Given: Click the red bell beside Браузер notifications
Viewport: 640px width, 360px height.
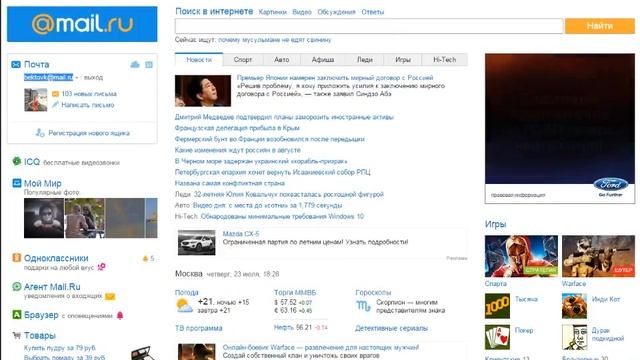Looking at the screenshot, I should tap(120, 316).
